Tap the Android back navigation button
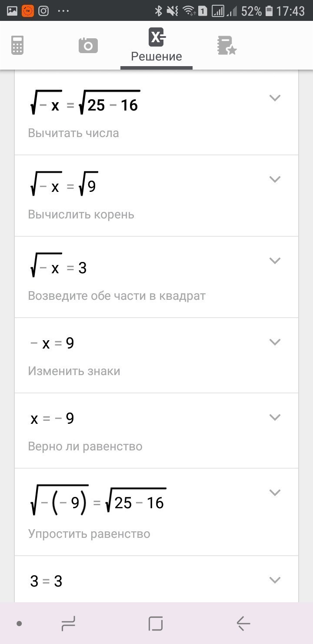This screenshot has height=644, width=313. [x=243, y=624]
